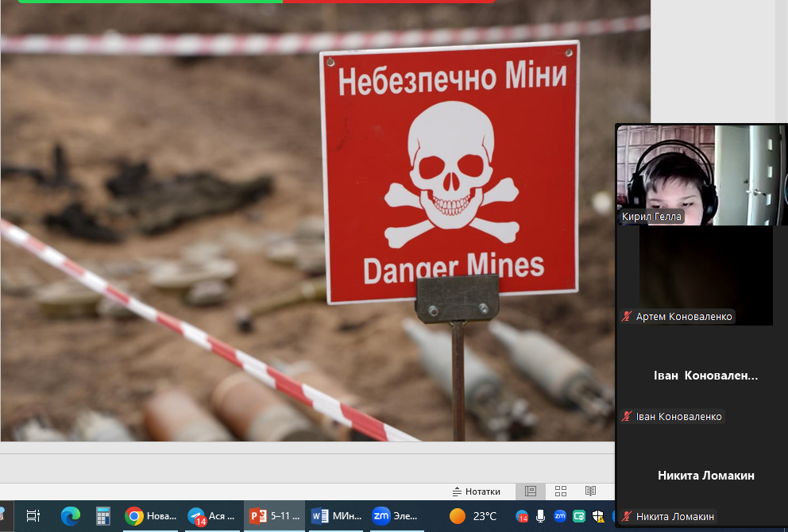Viewport: 788px width, 532px height.
Task: Open the Notes (Нотатки) pane button
Action: [477, 492]
